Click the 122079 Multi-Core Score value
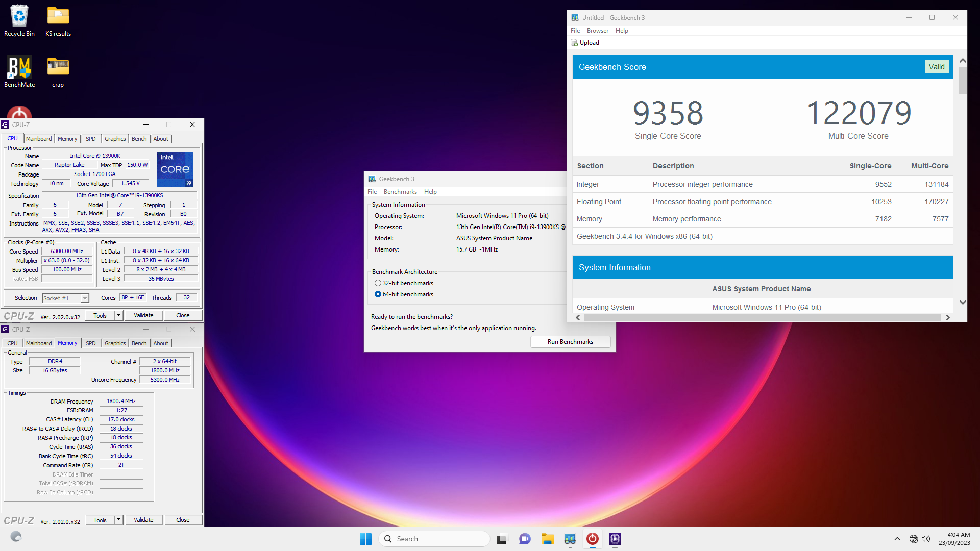This screenshot has width=980, height=551. pyautogui.click(x=859, y=113)
